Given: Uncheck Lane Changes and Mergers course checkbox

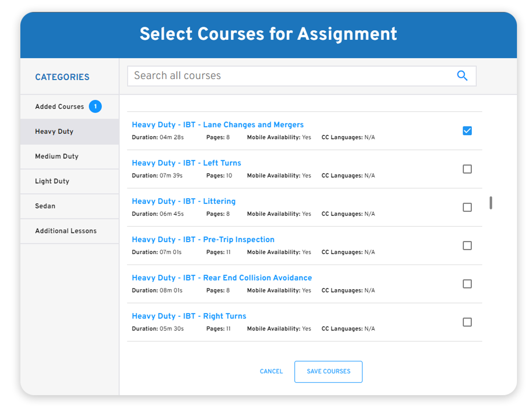Looking at the screenshot, I should tap(467, 131).
